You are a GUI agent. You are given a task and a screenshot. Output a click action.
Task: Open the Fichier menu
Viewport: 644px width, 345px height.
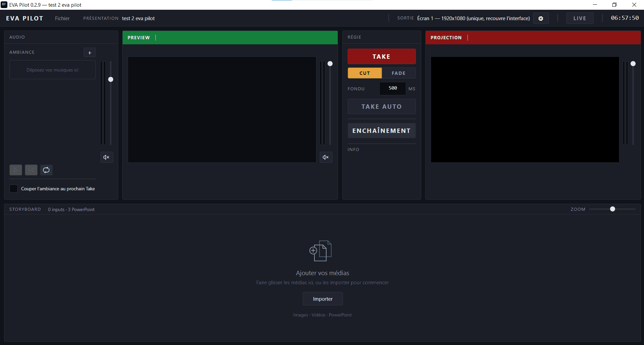coord(62,18)
